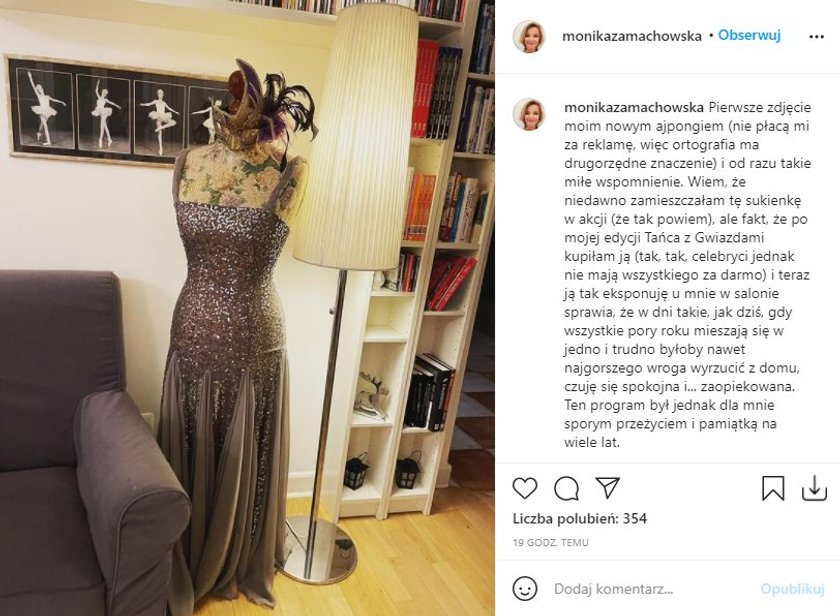
Task: Follow account via Obserwuj link
Action: point(749,35)
